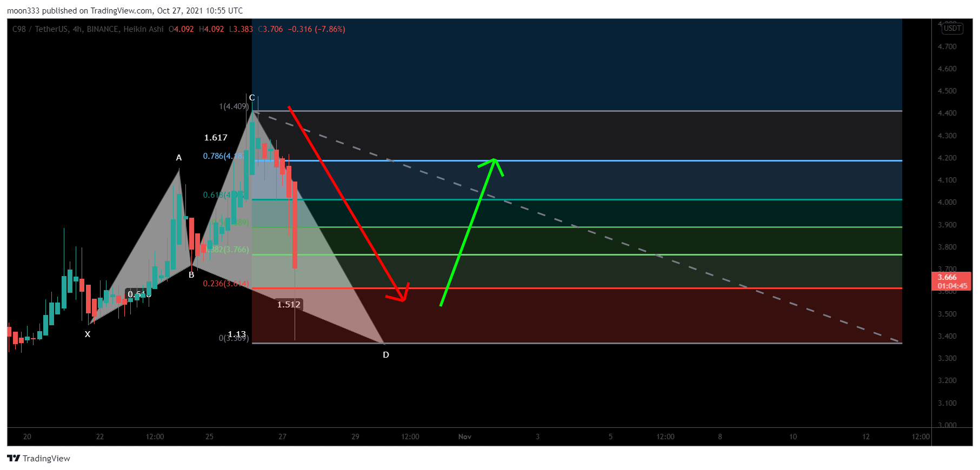Screen dimensions: 980x470
Task: Select the 1.512 ratio label
Action: point(289,305)
